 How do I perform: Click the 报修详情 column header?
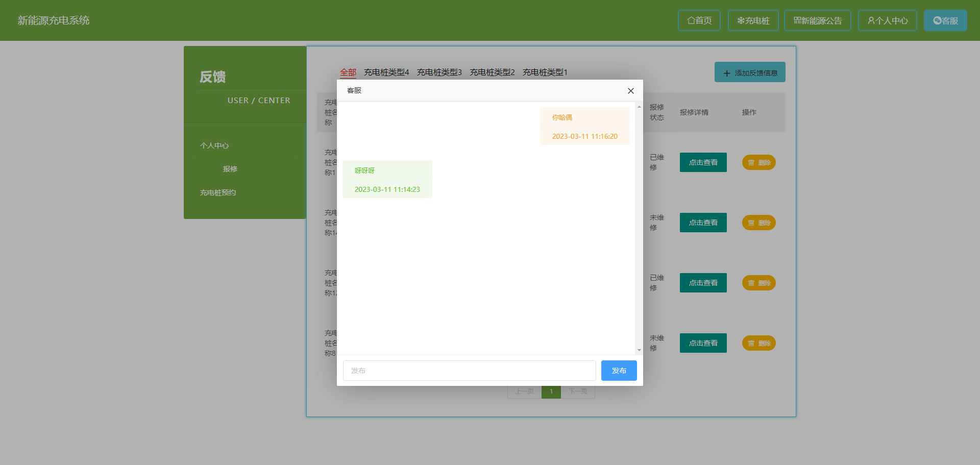click(x=694, y=112)
